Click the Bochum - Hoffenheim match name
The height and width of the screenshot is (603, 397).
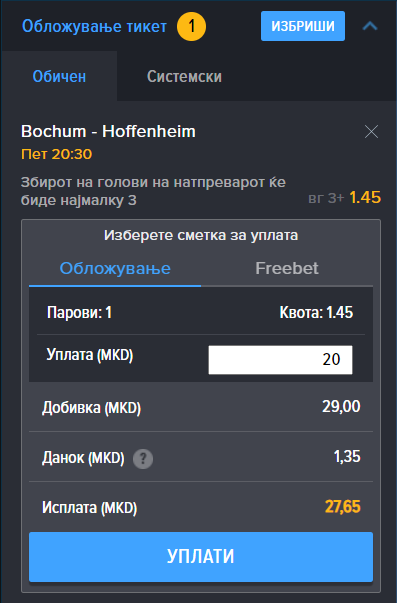coord(108,132)
